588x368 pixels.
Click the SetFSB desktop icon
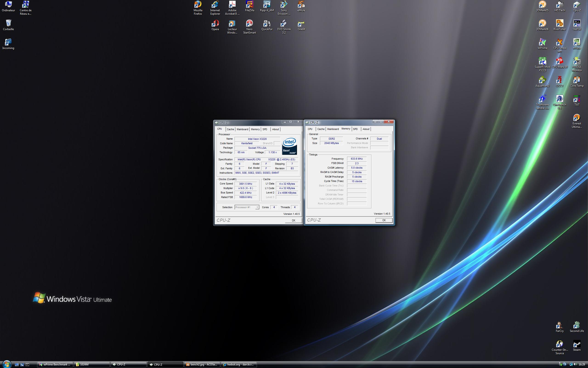pyautogui.click(x=577, y=25)
